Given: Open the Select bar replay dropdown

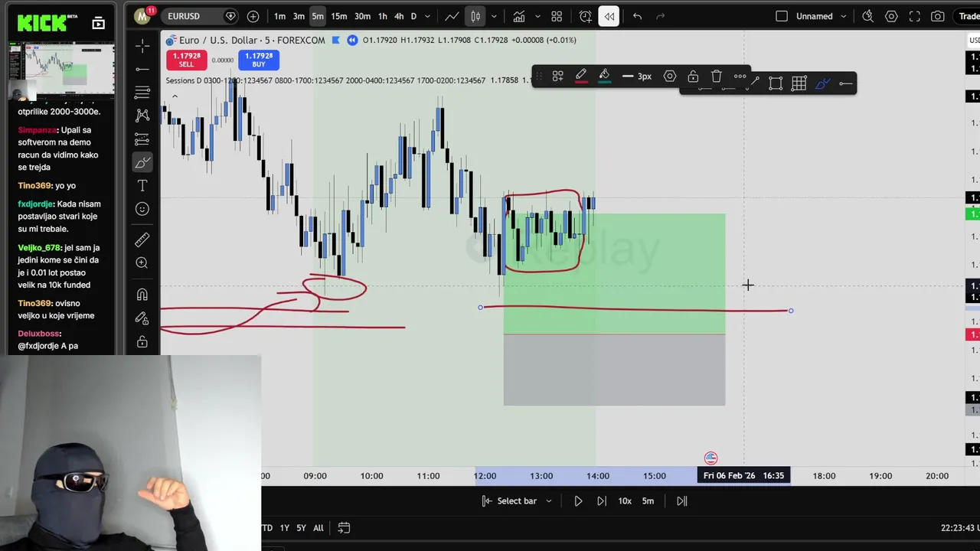Looking at the screenshot, I should pos(517,501).
